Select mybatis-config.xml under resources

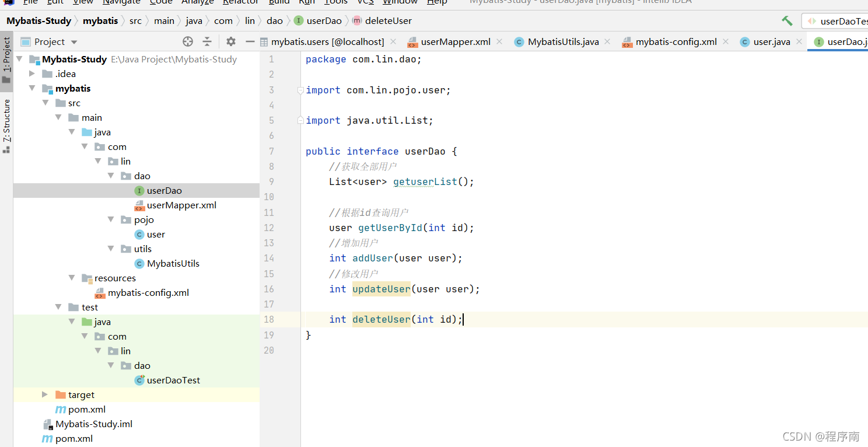pyautogui.click(x=142, y=292)
